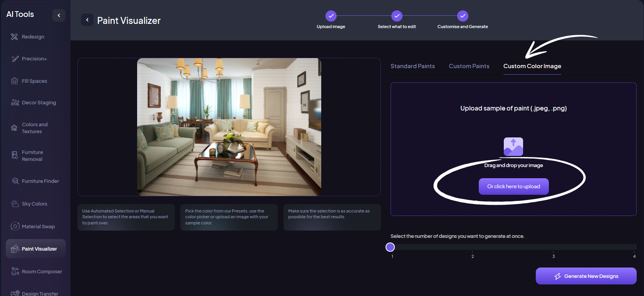The width and height of the screenshot is (644, 296).
Task: Click the Decor Staging icon
Action: [15, 102]
